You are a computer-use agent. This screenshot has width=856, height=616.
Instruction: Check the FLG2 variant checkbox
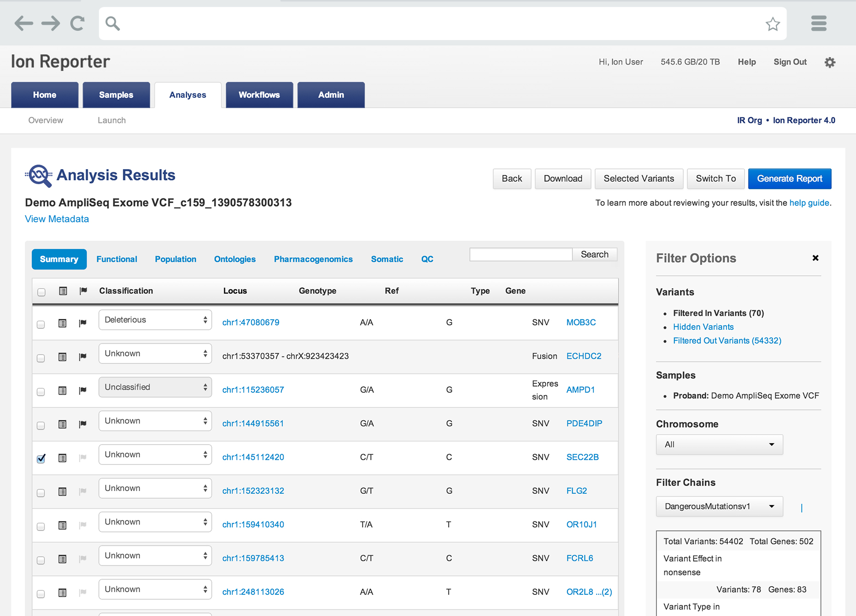[41, 493]
